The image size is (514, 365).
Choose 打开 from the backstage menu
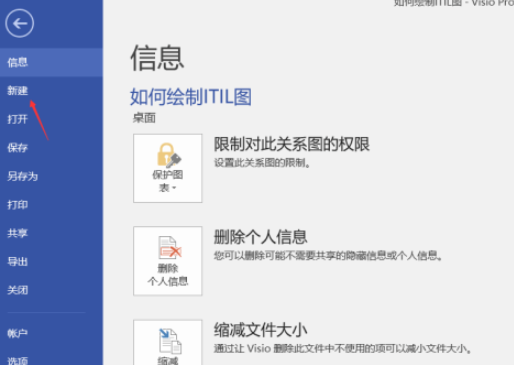51,119
